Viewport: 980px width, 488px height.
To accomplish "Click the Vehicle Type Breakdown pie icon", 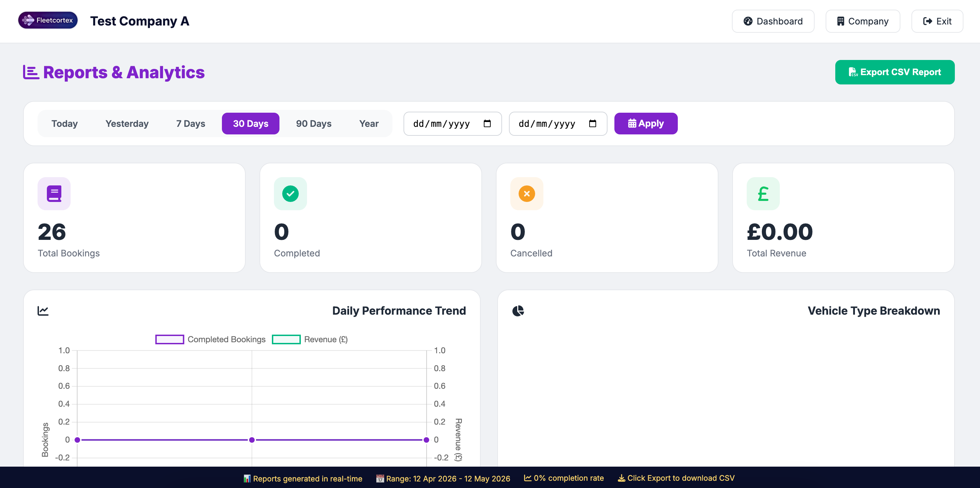I will 518,311.
